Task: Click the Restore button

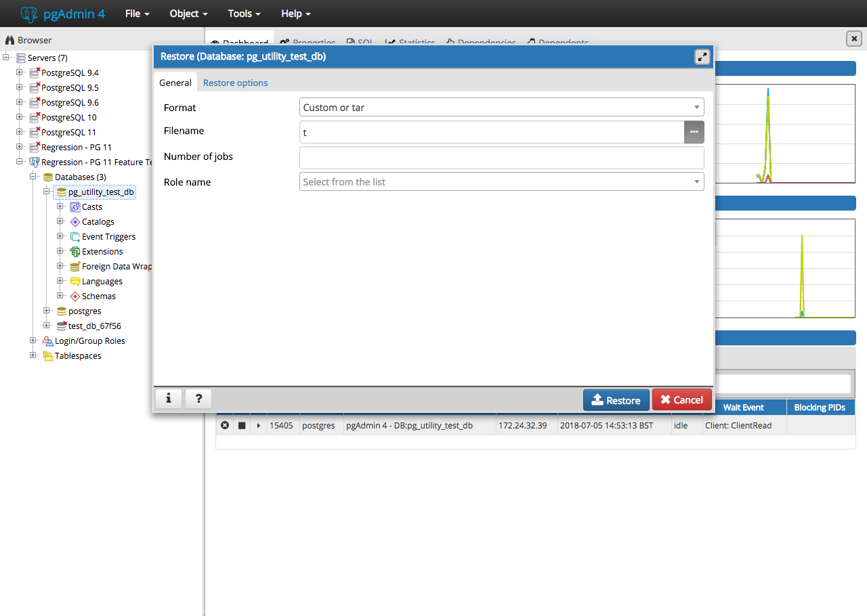Action: tap(616, 400)
